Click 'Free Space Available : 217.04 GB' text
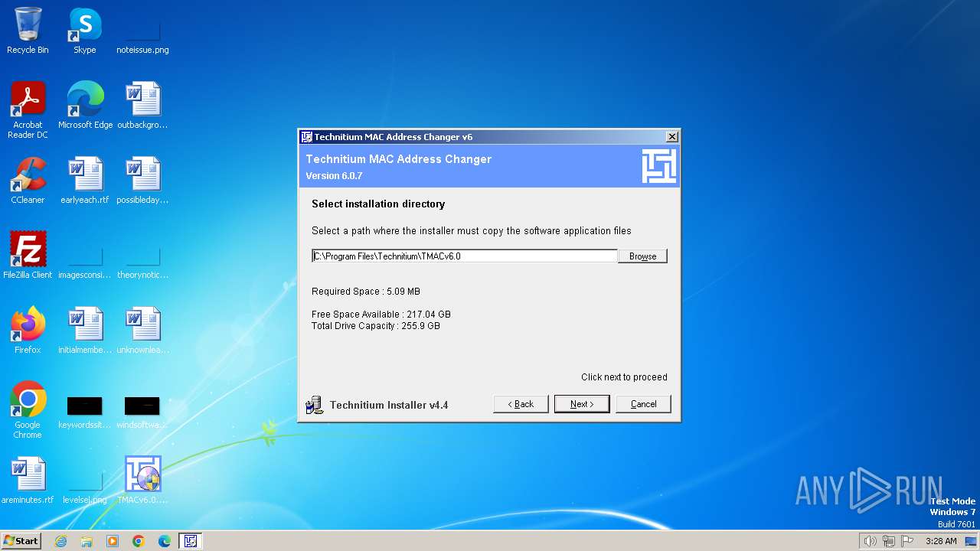This screenshot has height=551, width=980. point(381,315)
